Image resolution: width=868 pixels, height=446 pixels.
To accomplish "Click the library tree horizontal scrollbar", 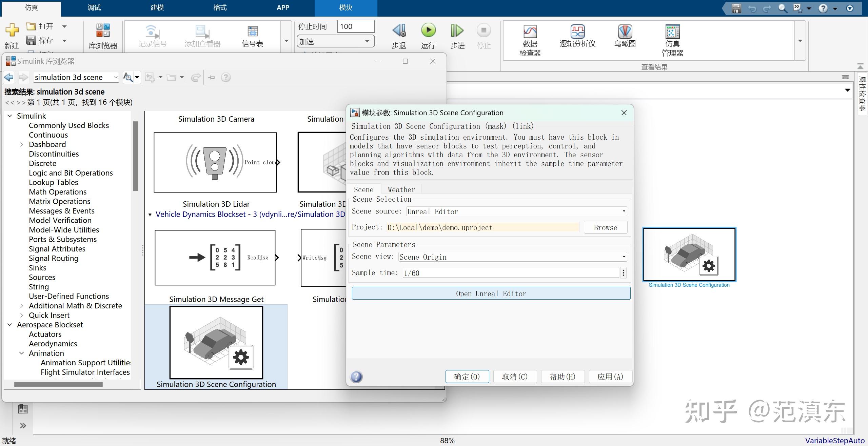I will pyautogui.click(x=58, y=384).
